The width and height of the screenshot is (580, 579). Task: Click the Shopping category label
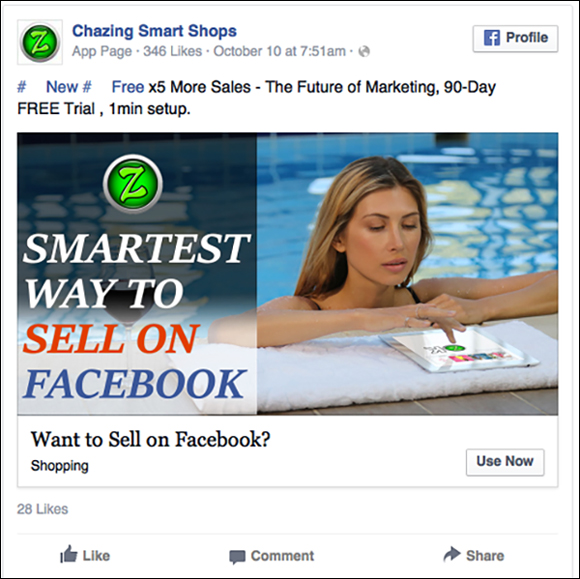(x=60, y=466)
